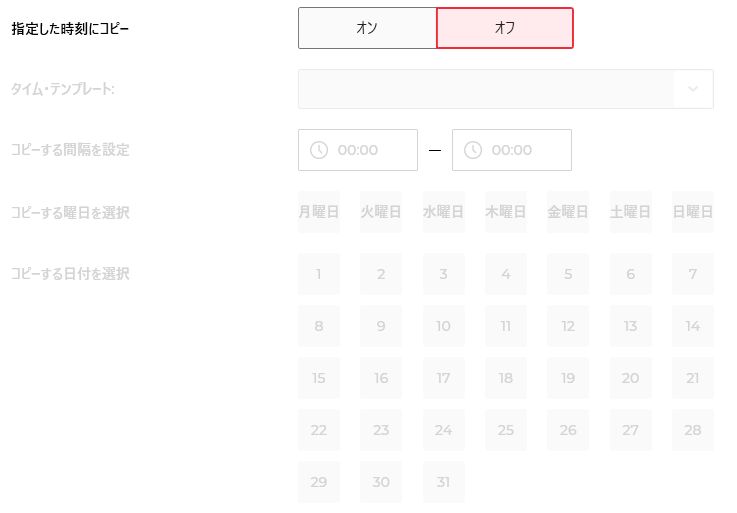Click the clock icon in start time field
Viewport: 737px width, 513px height.
click(319, 150)
